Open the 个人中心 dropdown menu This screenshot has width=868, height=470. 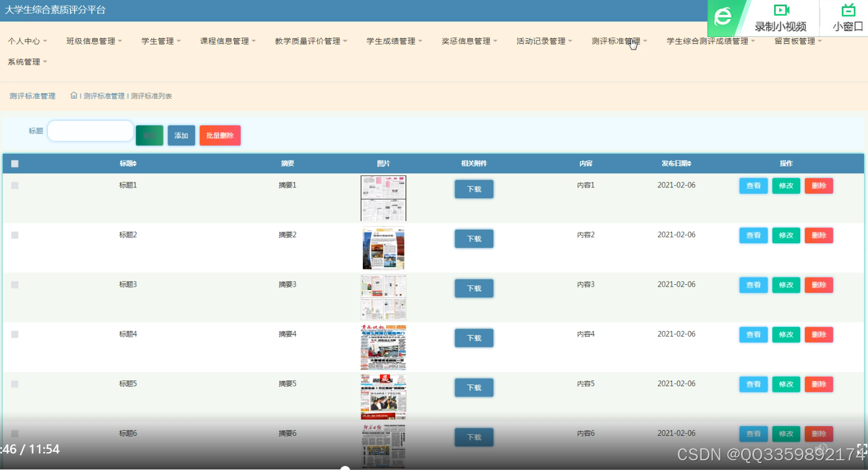(x=27, y=41)
